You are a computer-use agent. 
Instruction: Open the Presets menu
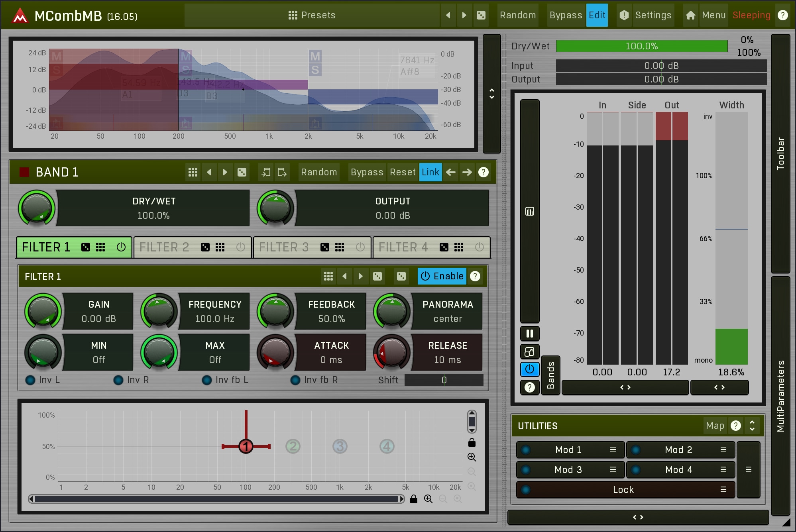(x=312, y=15)
